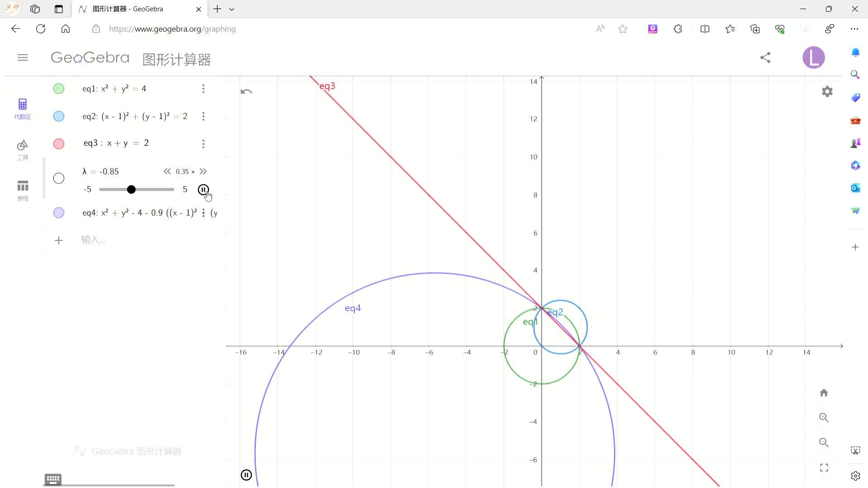Switch to the Table tab
The width and height of the screenshot is (868, 488).
coord(23,190)
